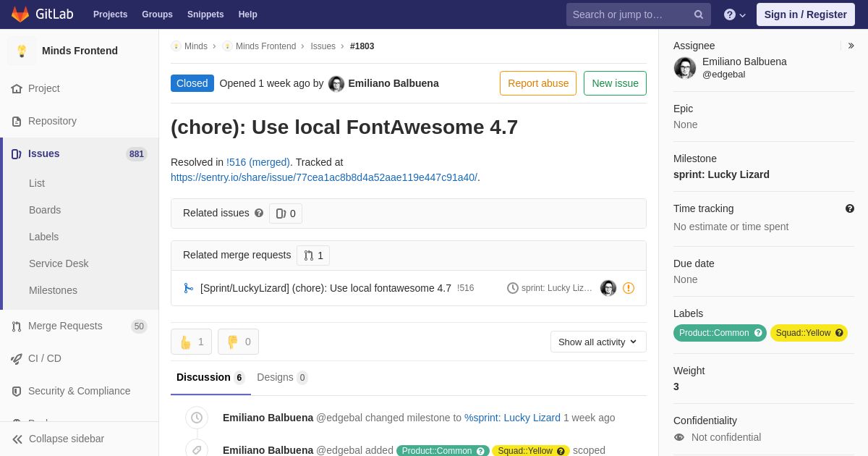Click the Issues count badge 881
This screenshot has width=868, height=456.
click(137, 154)
